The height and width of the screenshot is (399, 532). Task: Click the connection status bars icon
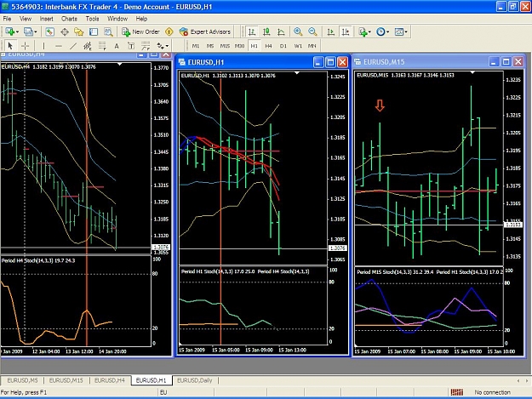click(x=457, y=392)
